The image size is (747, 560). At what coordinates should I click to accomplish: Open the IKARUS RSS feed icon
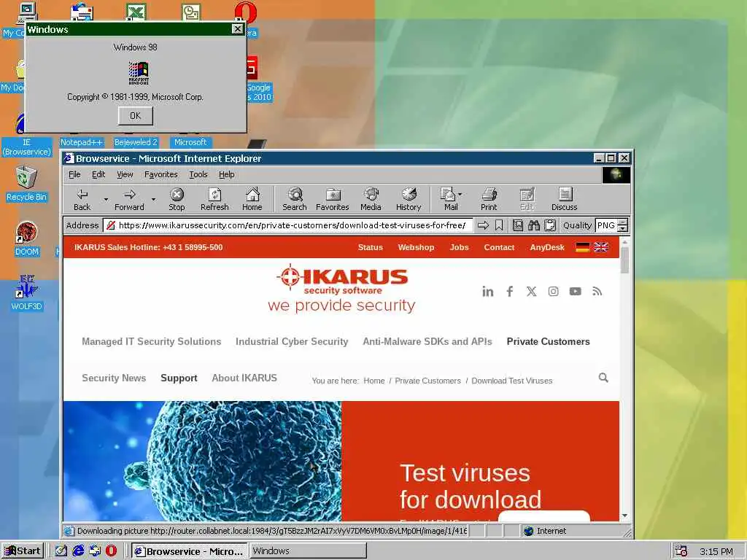click(x=597, y=292)
